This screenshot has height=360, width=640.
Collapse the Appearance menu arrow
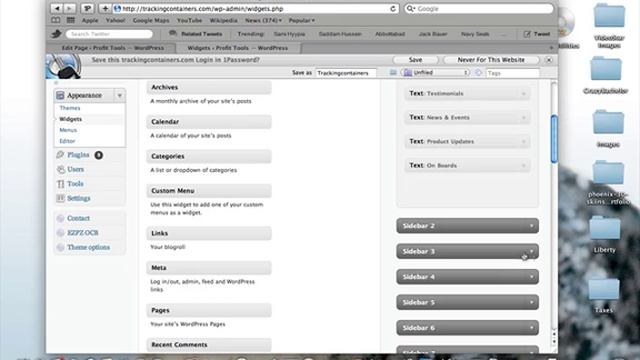(120, 95)
